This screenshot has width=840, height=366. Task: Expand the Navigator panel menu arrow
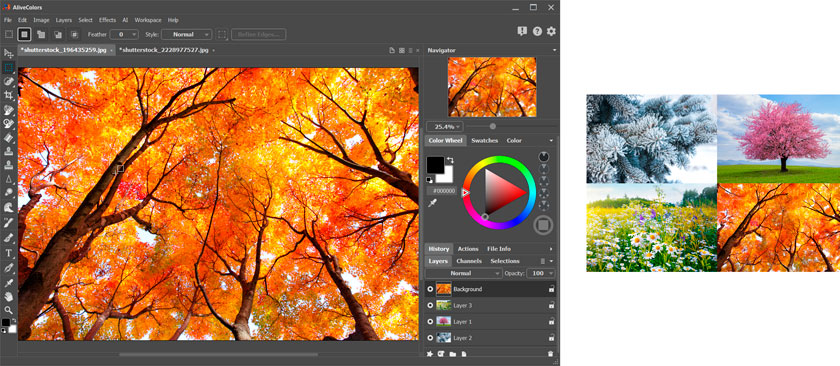(x=554, y=50)
